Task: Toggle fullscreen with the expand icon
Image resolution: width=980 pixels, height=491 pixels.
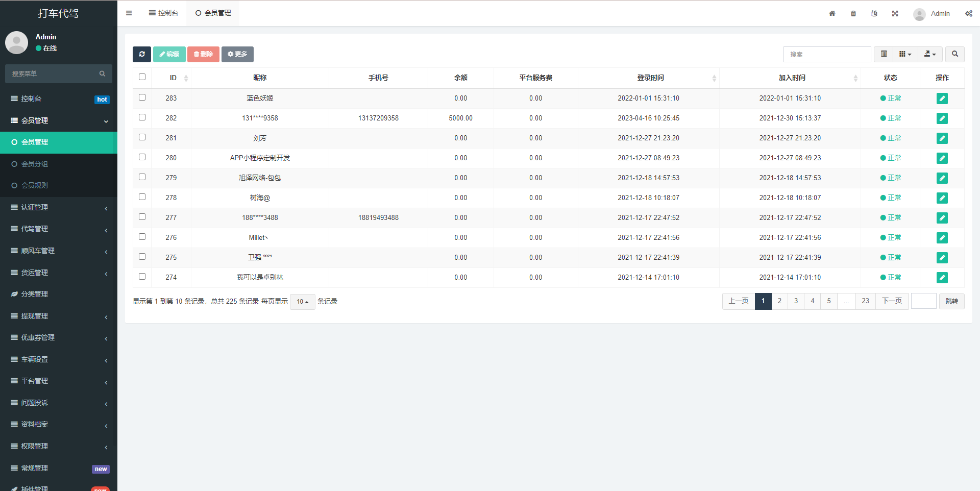Action: 895,14
